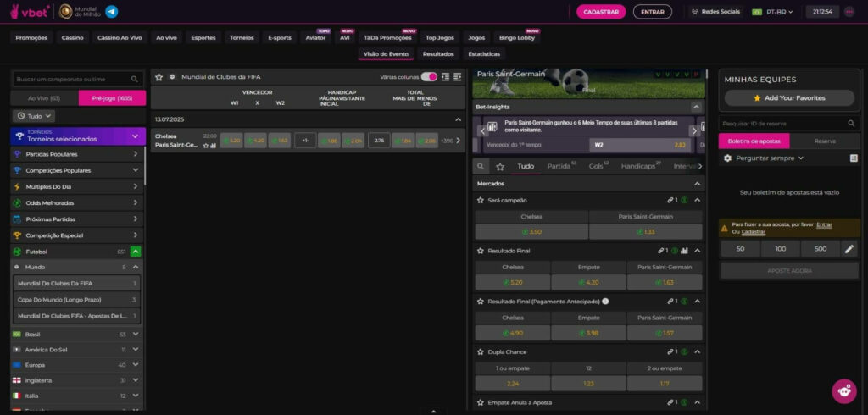Favorite the Resultado Final market
This screenshot has width=868, height=415.
pyautogui.click(x=481, y=251)
